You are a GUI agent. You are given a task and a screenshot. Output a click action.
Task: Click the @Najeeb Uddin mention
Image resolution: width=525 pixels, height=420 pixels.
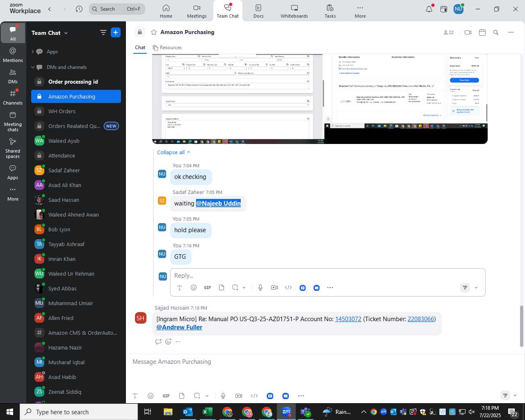pyautogui.click(x=218, y=203)
